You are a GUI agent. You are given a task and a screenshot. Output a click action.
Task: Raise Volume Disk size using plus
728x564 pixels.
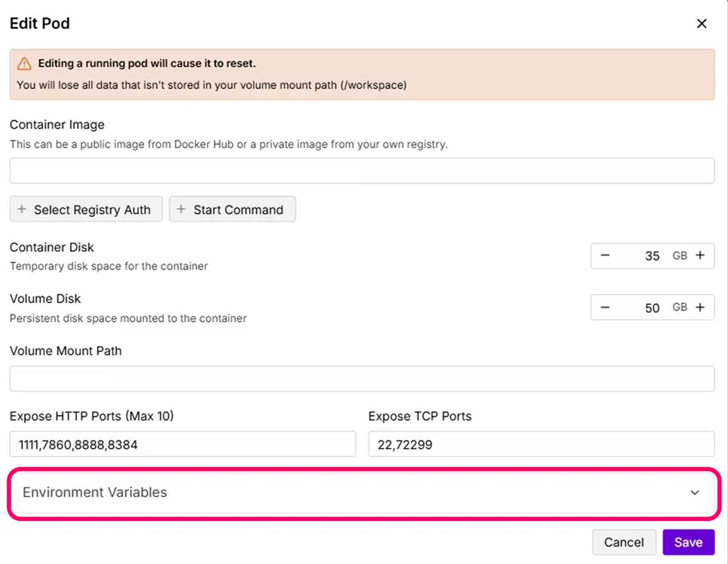click(700, 307)
